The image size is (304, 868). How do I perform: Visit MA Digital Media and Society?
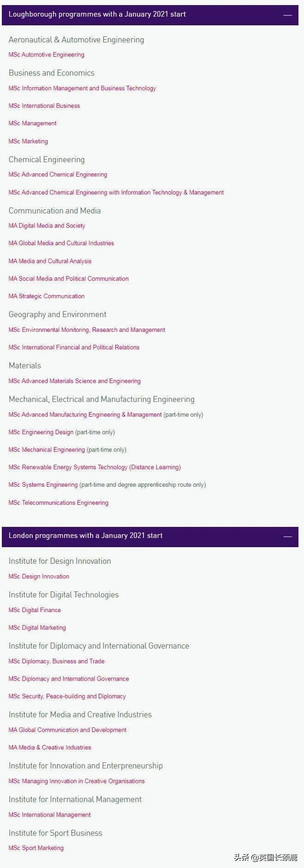47,226
